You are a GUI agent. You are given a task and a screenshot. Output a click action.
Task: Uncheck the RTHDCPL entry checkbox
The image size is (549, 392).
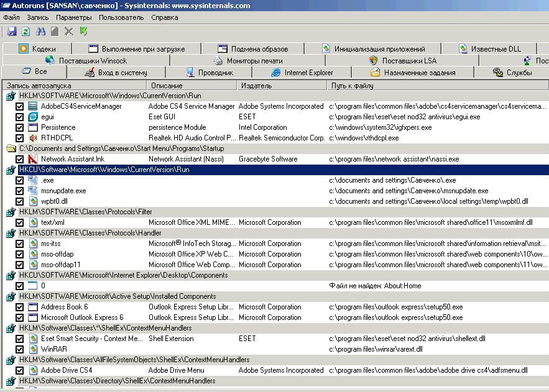point(20,138)
